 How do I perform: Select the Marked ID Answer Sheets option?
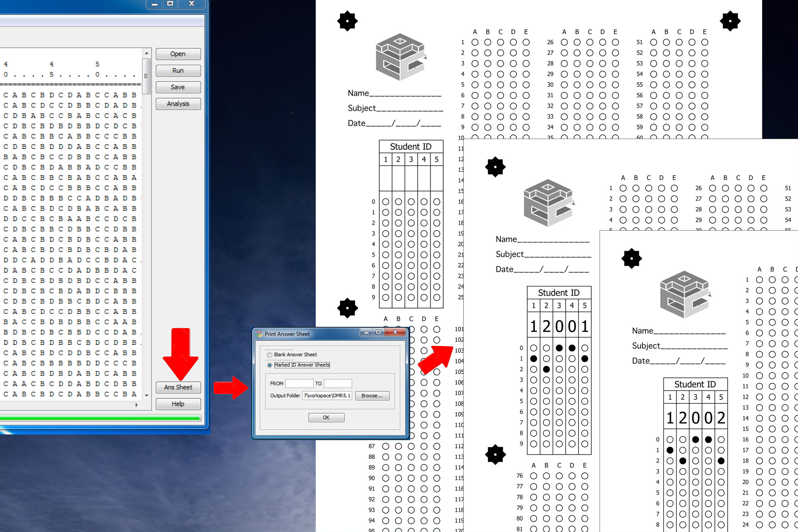270,365
